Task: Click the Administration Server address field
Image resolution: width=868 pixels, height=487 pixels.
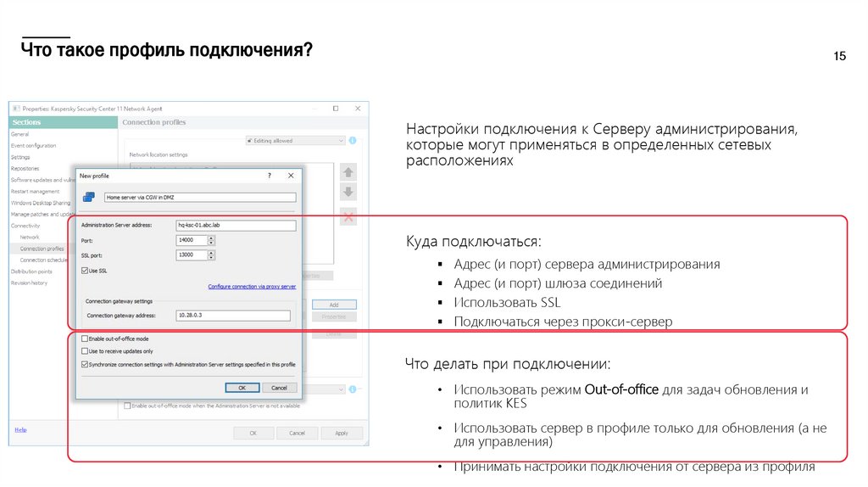Action: click(x=236, y=225)
